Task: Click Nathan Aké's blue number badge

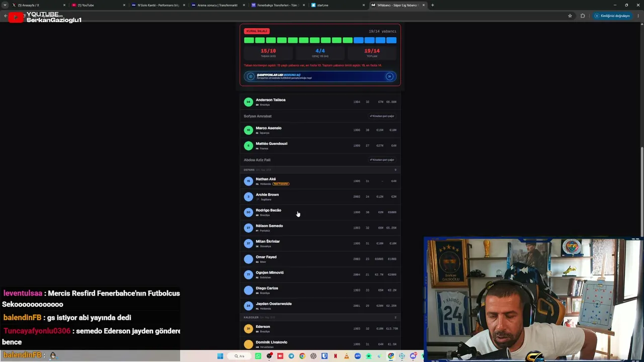Action: 248,181
